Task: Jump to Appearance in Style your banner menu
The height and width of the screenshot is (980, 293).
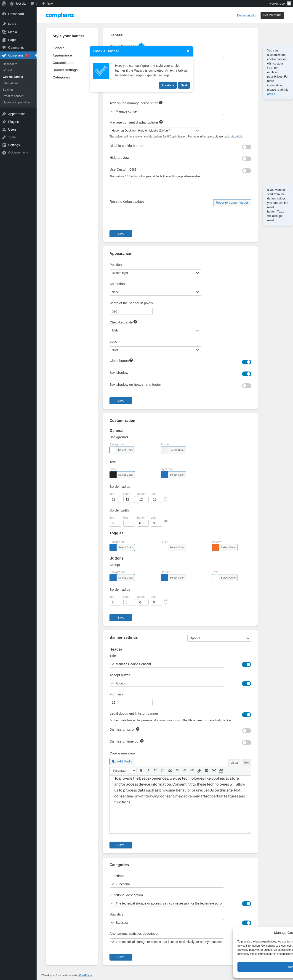Action: click(x=62, y=55)
